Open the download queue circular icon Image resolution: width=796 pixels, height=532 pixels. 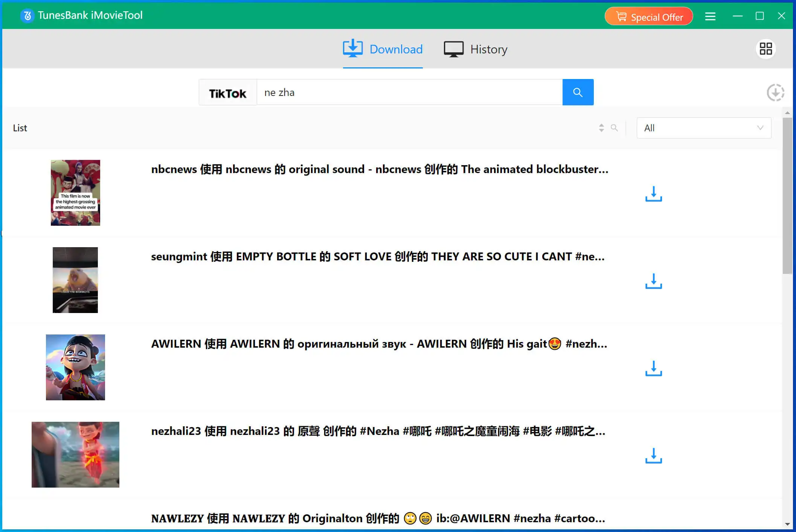(775, 92)
